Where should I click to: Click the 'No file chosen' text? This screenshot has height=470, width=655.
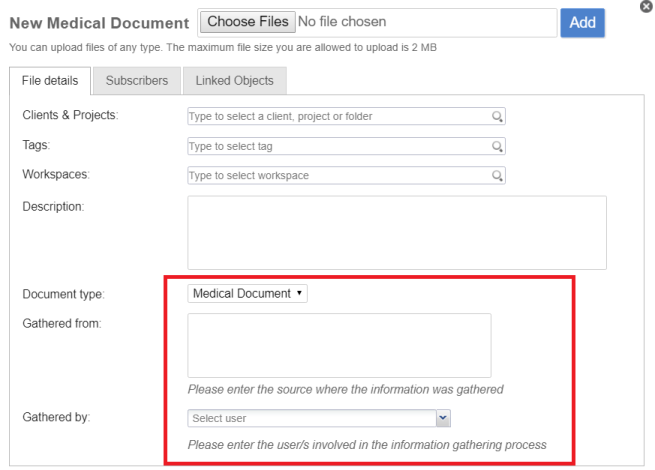[x=342, y=21]
